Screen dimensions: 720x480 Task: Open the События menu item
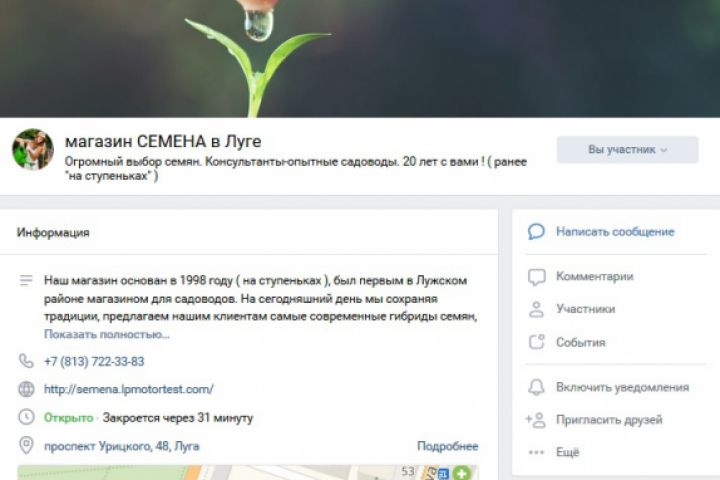[580, 342]
